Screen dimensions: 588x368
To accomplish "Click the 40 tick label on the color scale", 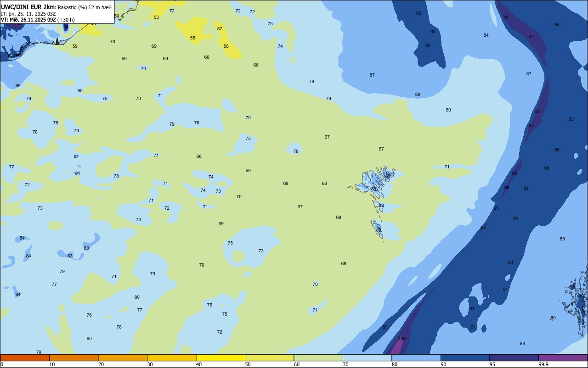I will (199, 364).
